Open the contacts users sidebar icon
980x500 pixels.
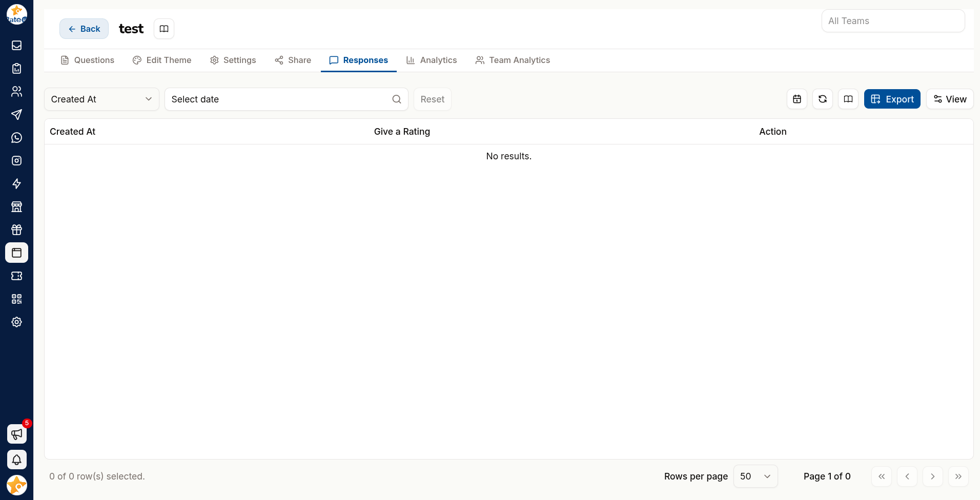[16, 91]
